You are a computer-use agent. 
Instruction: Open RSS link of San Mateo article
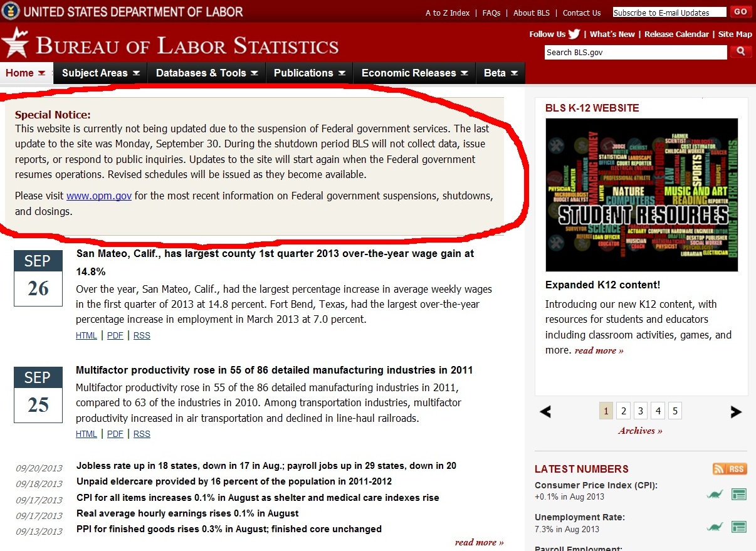pyautogui.click(x=142, y=335)
